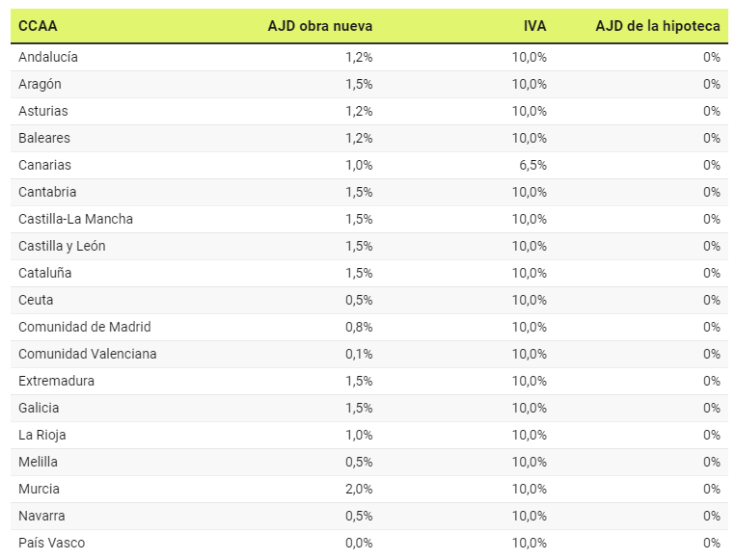The height and width of the screenshot is (560, 736).
Task: Select the Andalucía row label
Action: pyautogui.click(x=48, y=57)
